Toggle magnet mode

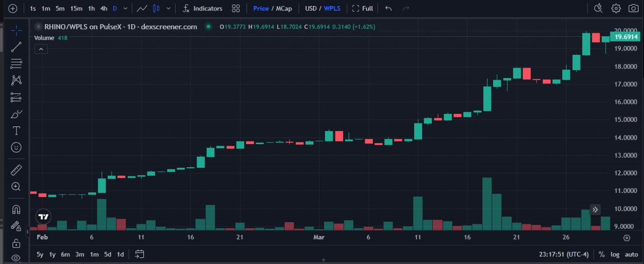click(16, 209)
